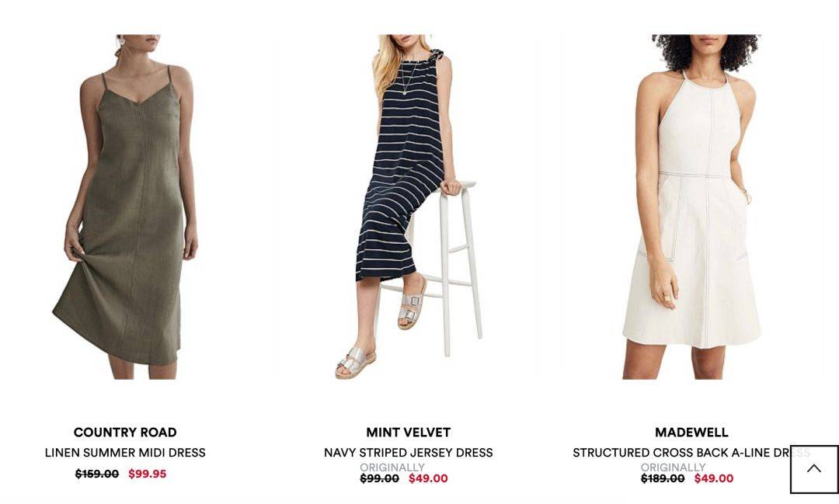Select the Mint Velvet brand name
The height and width of the screenshot is (504, 839).
tap(409, 433)
